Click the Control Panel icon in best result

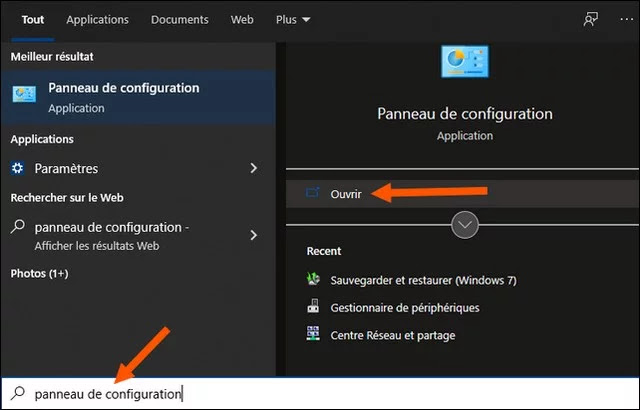point(24,94)
